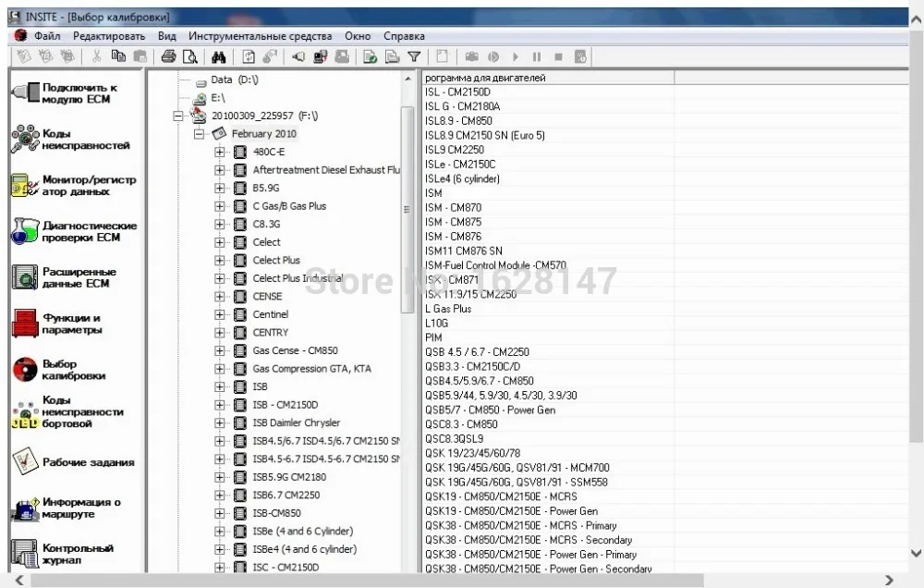Screen dimensions: 924x588
Task: Click tree panel scroll up arrow
Action: click(x=407, y=79)
